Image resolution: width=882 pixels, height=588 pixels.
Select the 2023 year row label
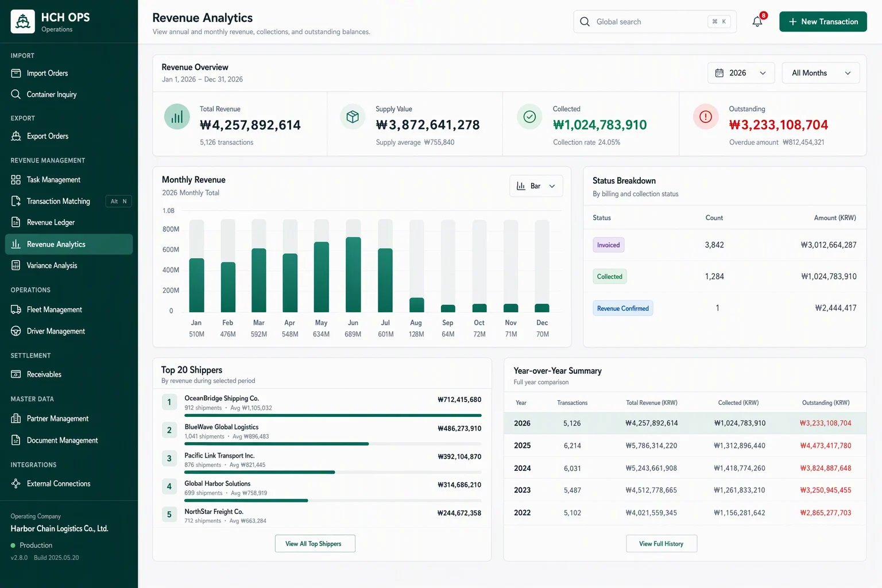coord(523,490)
